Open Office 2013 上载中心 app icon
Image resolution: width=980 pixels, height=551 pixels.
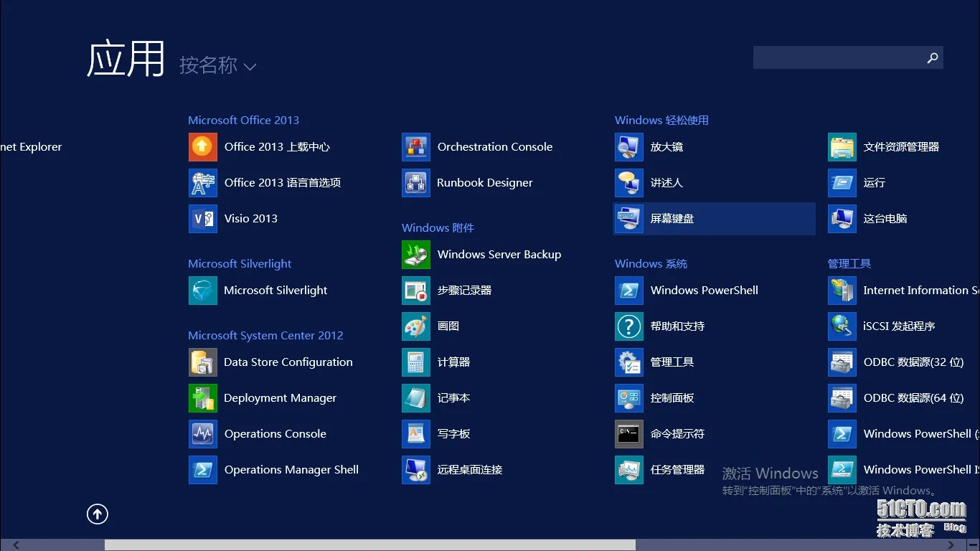[x=203, y=147]
